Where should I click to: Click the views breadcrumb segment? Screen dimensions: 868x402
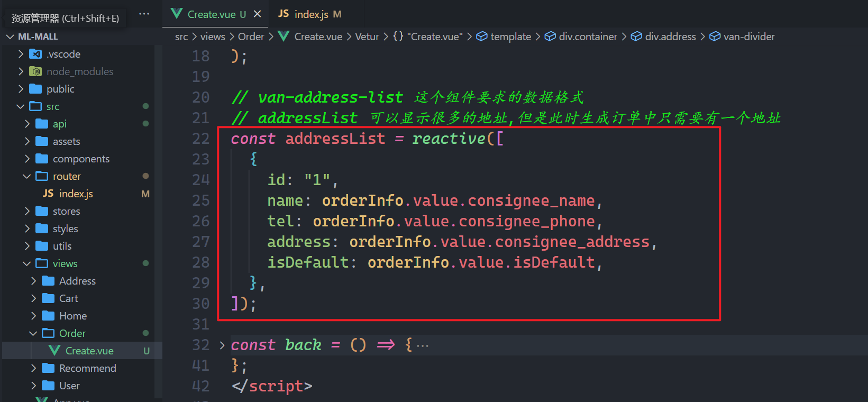[x=213, y=36]
